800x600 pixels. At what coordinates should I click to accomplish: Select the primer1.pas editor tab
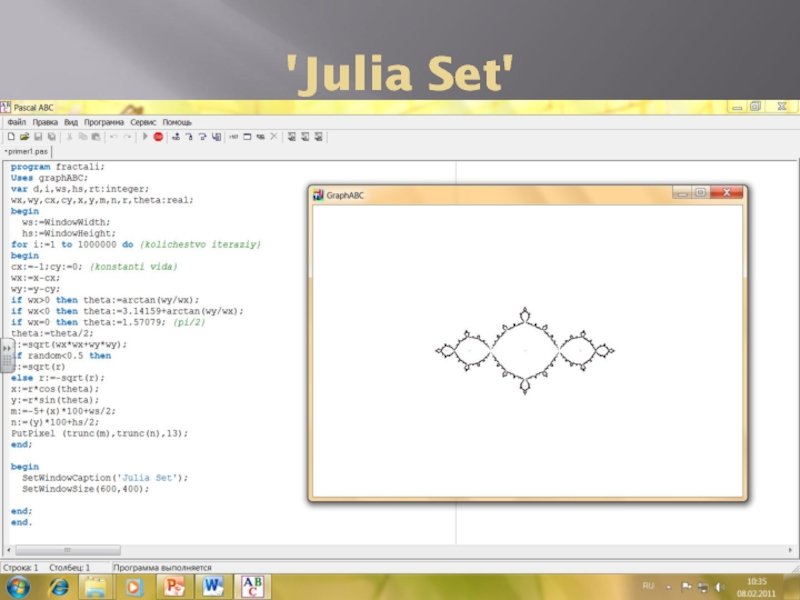click(x=26, y=151)
